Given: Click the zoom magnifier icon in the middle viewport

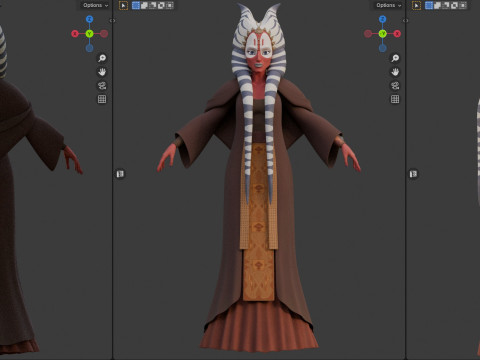Looking at the screenshot, I should coord(395,58).
